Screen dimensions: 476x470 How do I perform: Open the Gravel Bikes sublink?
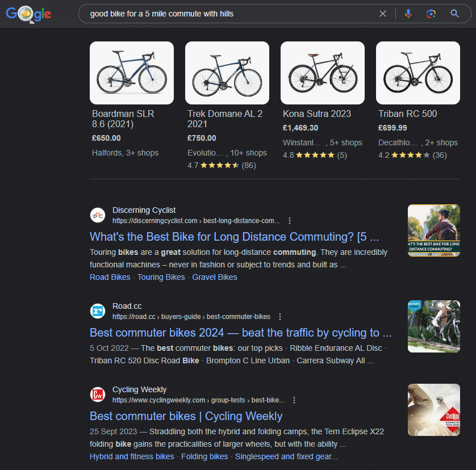tap(215, 277)
